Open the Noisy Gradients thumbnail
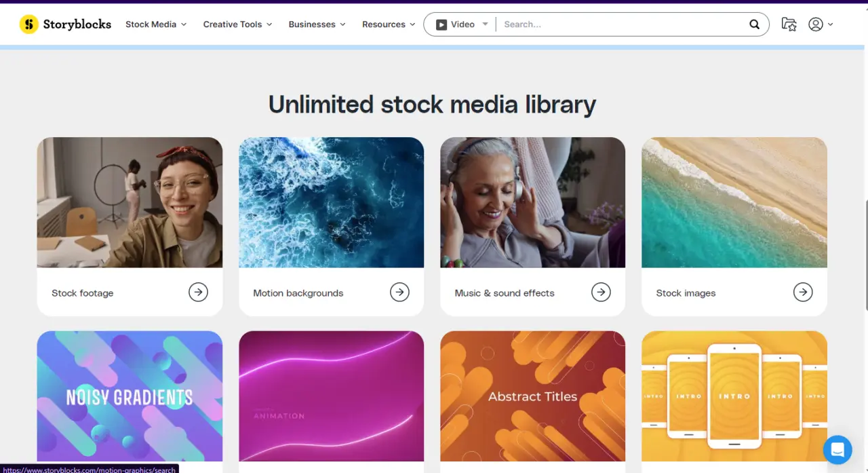Image resolution: width=868 pixels, height=473 pixels. tap(130, 396)
